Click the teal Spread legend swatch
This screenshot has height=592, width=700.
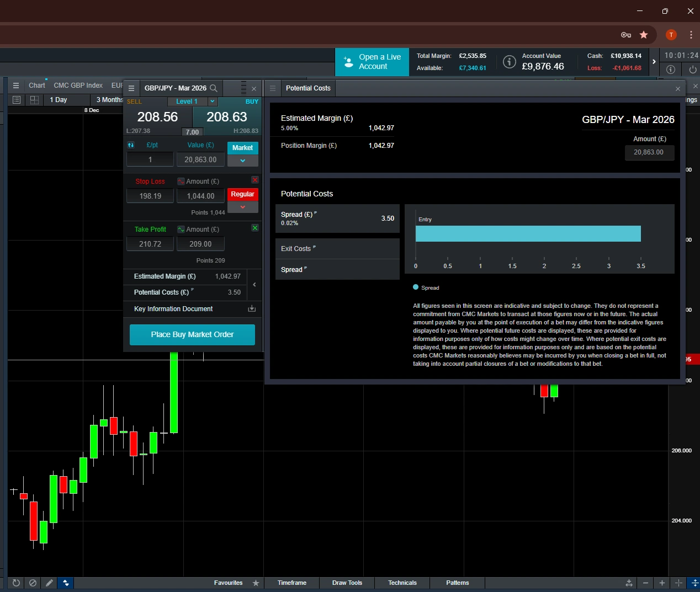tap(415, 287)
